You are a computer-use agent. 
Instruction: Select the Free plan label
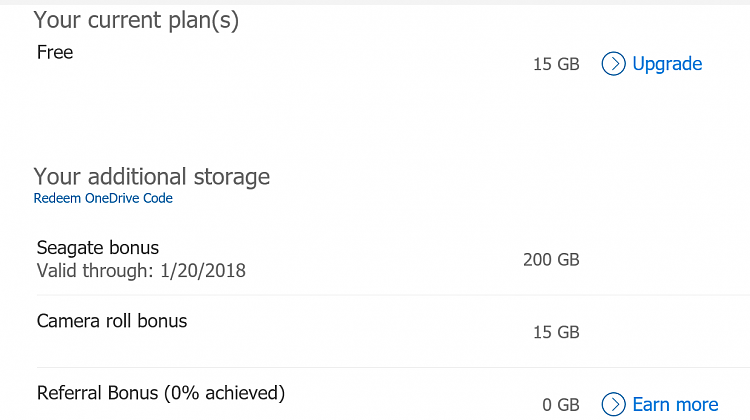55,52
